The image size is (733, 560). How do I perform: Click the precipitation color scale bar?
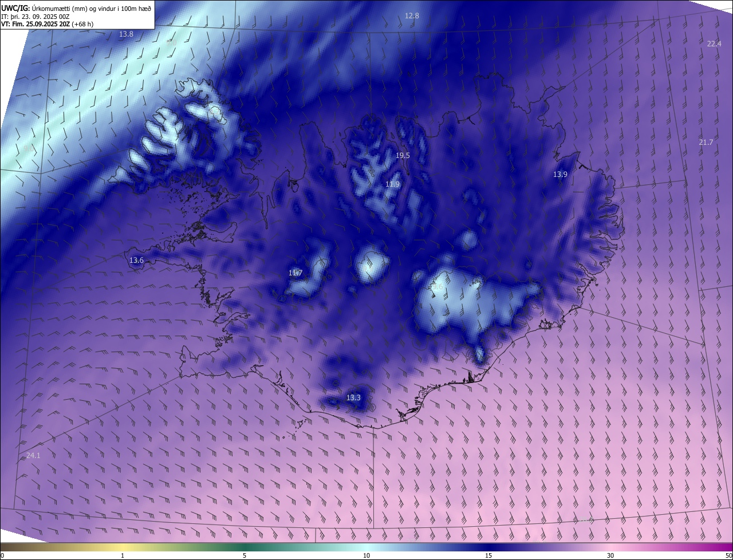coord(366,547)
